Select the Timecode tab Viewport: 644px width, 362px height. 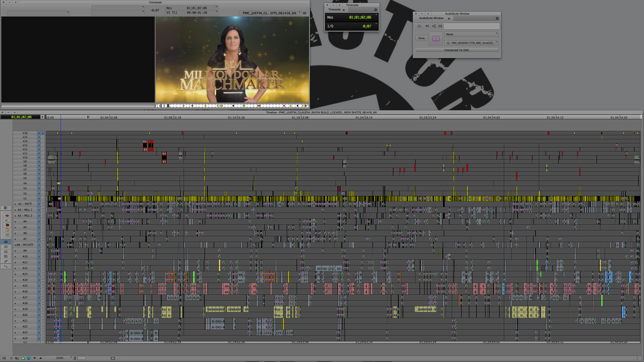(334, 9)
